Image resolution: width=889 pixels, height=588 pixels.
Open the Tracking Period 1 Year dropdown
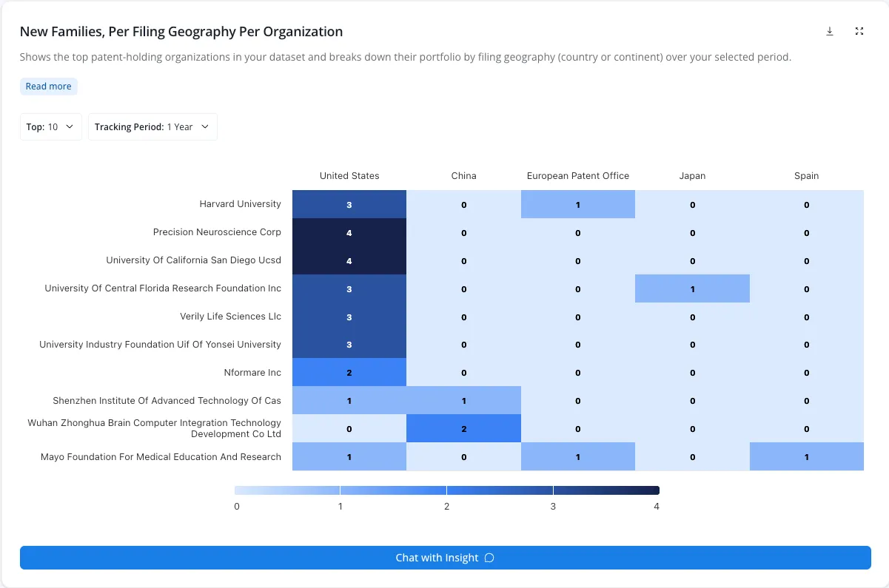click(x=152, y=126)
